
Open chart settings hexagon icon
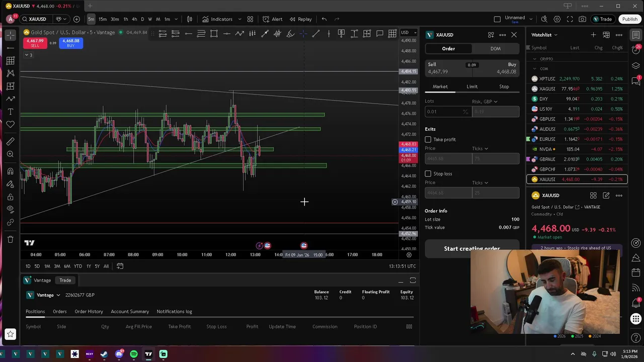pos(557,19)
